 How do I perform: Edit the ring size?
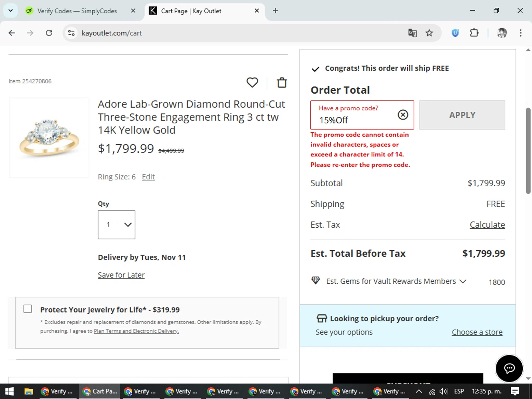pyautogui.click(x=148, y=177)
